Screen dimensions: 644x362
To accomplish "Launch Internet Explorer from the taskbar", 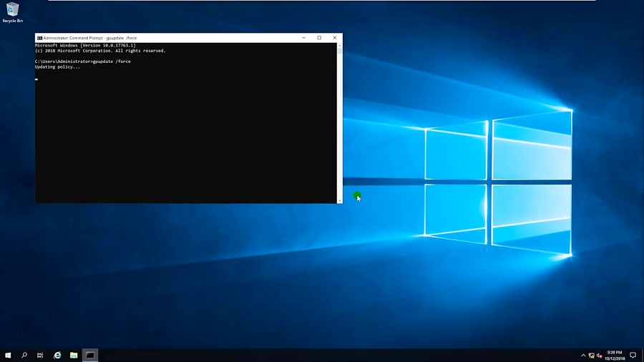I will [57, 356].
